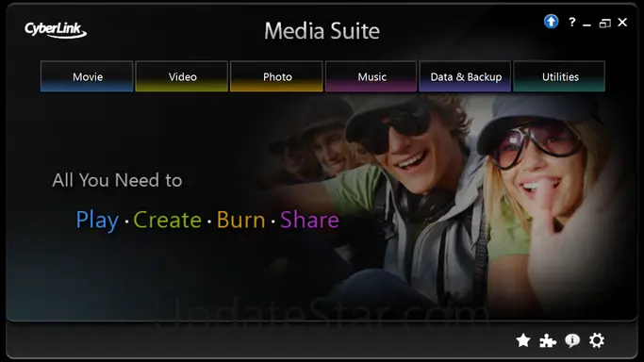644x362 pixels.
Task: Switch to the Video tab
Action: click(182, 76)
